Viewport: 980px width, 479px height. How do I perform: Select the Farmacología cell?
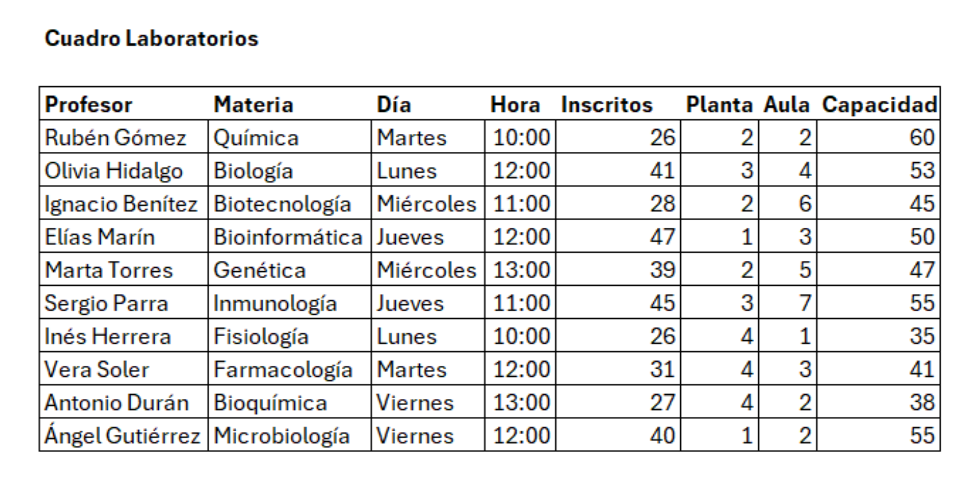tap(283, 370)
